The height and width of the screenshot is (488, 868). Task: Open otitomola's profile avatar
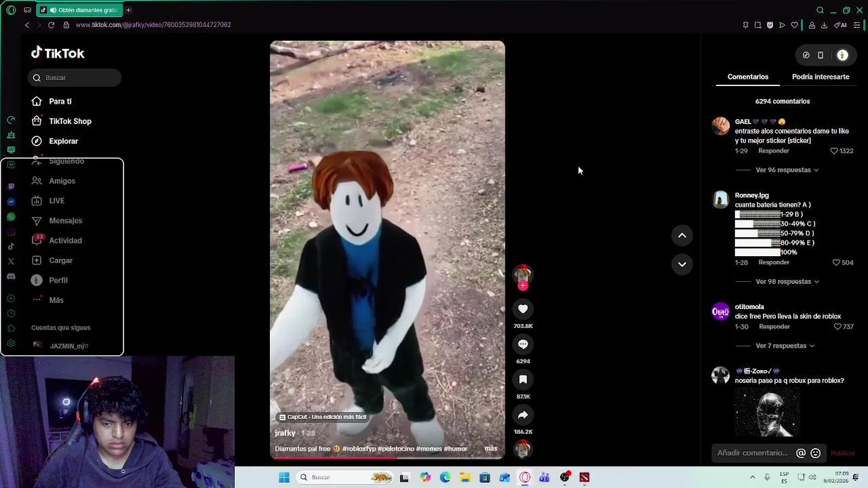[x=720, y=312]
